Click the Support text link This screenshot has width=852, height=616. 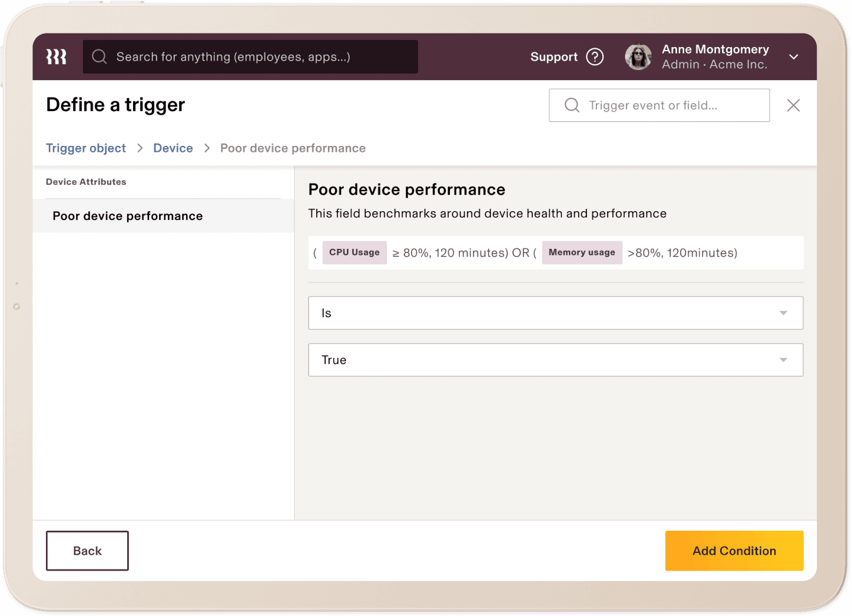click(x=554, y=56)
